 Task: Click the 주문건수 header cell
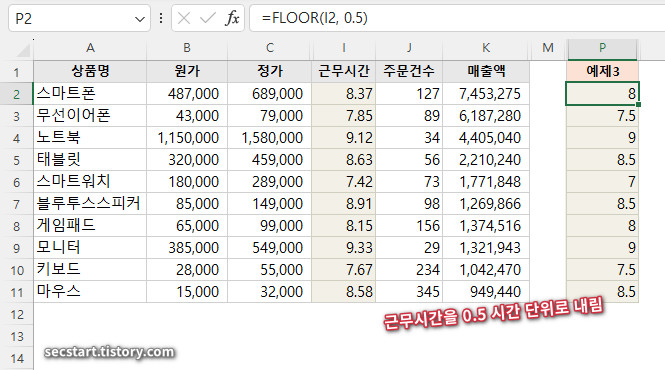coord(409,71)
